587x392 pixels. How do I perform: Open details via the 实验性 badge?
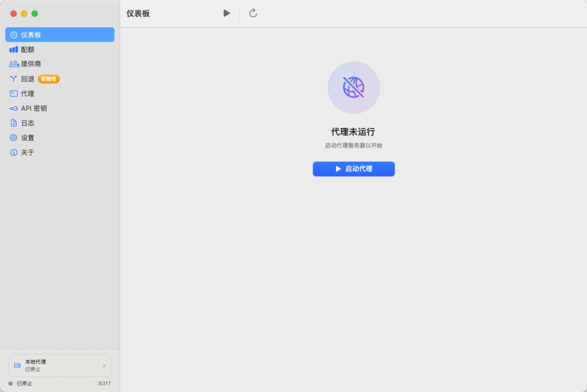(49, 79)
